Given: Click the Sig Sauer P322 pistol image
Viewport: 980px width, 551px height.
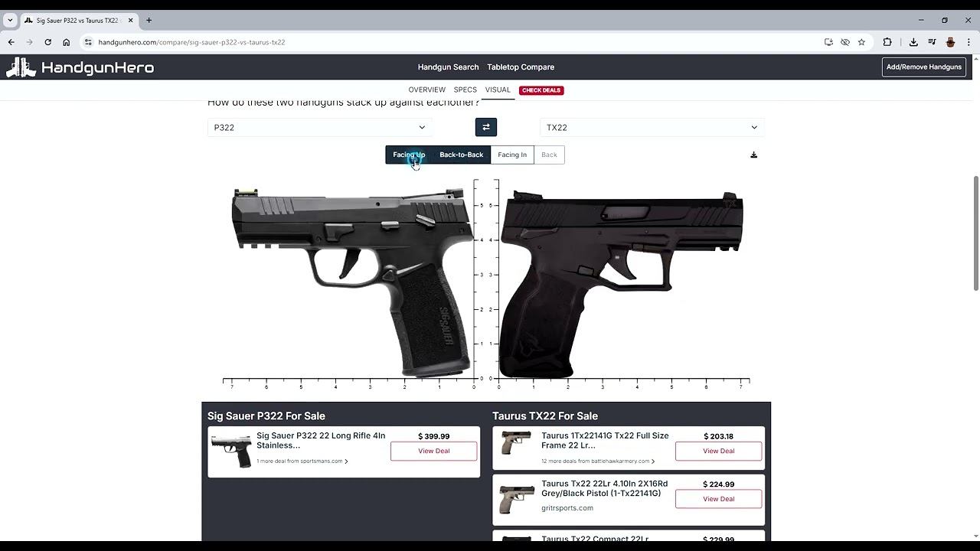Looking at the screenshot, I should pos(353,282).
